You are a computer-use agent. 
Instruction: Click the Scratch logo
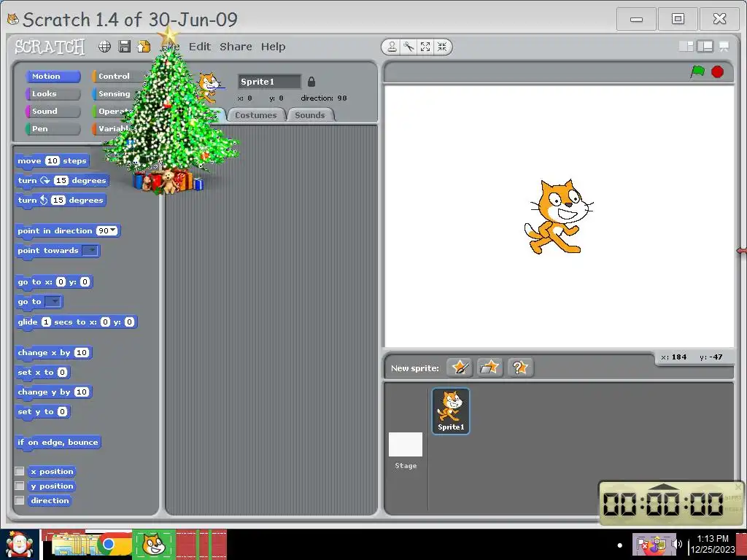(50, 47)
